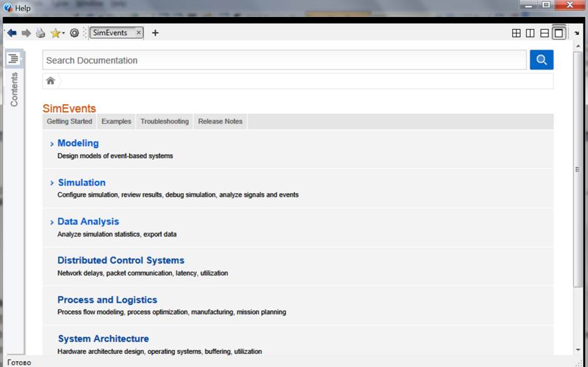Focus the Search Documentation field
This screenshot has width=588, height=367.
pos(284,60)
